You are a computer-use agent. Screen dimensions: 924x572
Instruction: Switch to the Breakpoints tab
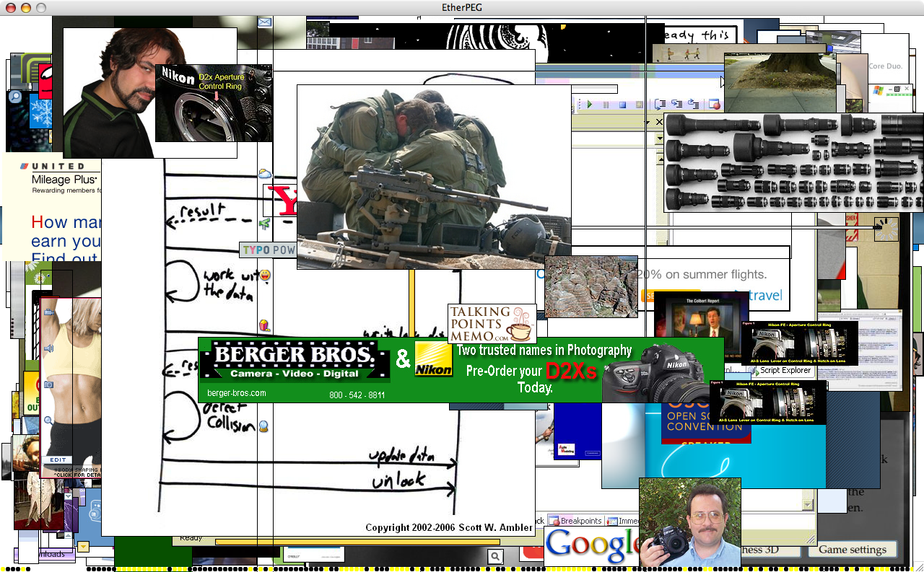[575, 521]
